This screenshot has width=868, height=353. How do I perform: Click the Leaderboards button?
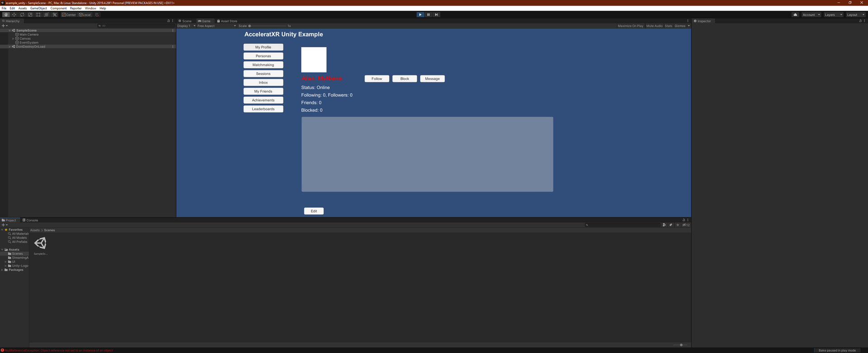263,109
